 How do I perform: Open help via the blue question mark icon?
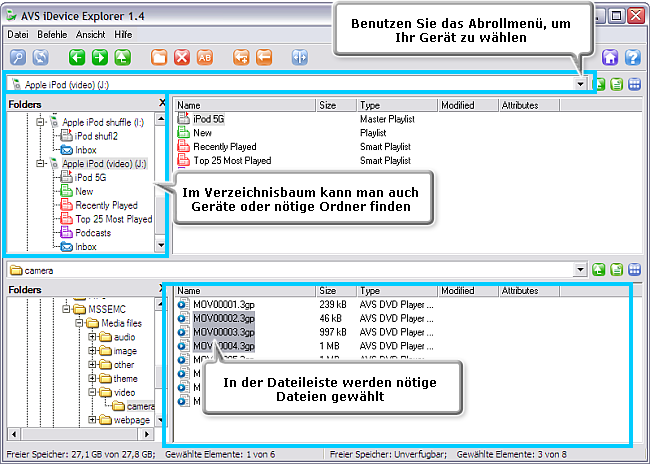click(x=633, y=57)
